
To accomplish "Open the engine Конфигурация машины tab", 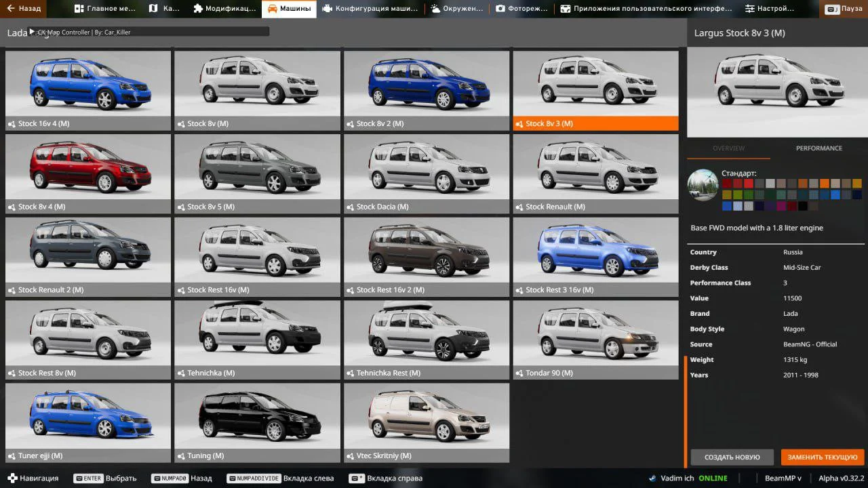I will click(x=370, y=9).
